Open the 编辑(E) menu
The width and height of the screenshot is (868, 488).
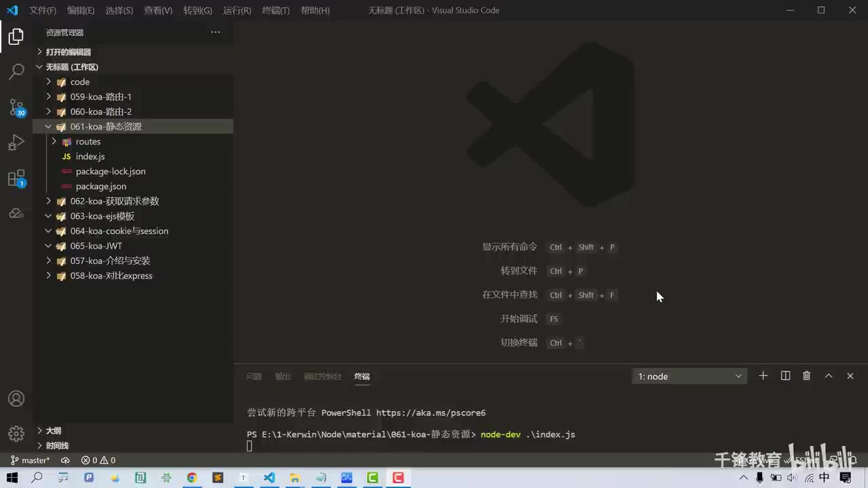coord(81,10)
